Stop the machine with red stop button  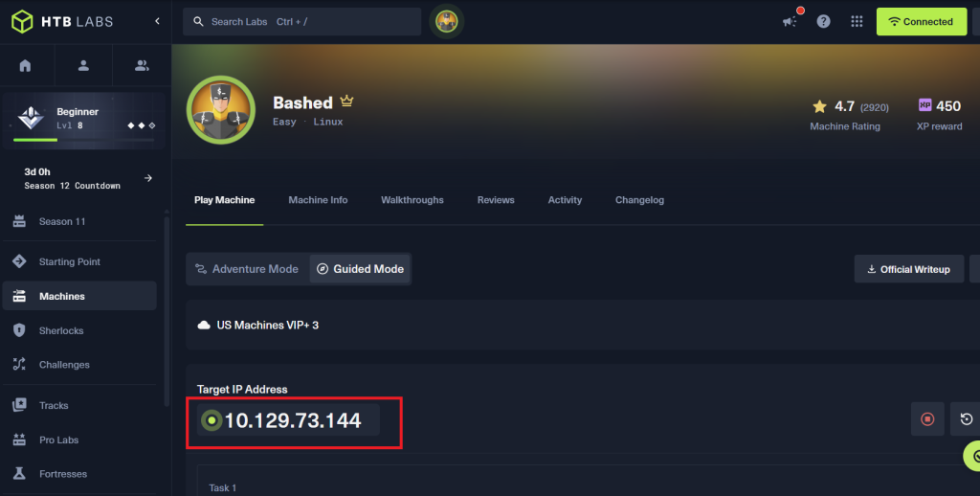[x=927, y=419]
